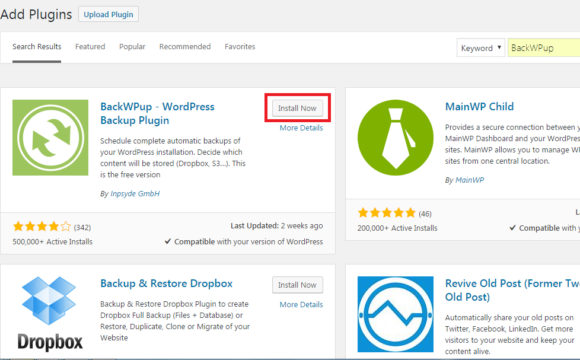Viewport: 580px width, 360px height.
Task: Switch to the Popular tab
Action: [x=132, y=47]
